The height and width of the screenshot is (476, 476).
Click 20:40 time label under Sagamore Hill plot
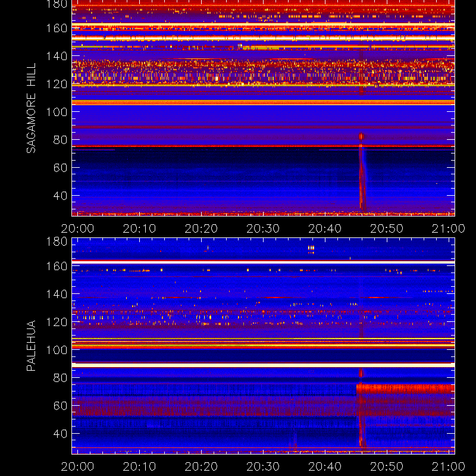click(x=325, y=228)
